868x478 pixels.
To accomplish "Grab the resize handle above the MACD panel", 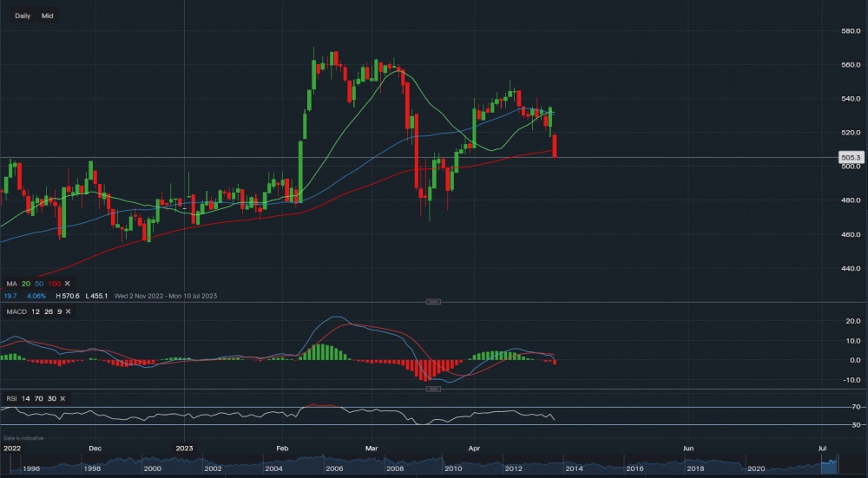I will click(x=433, y=302).
